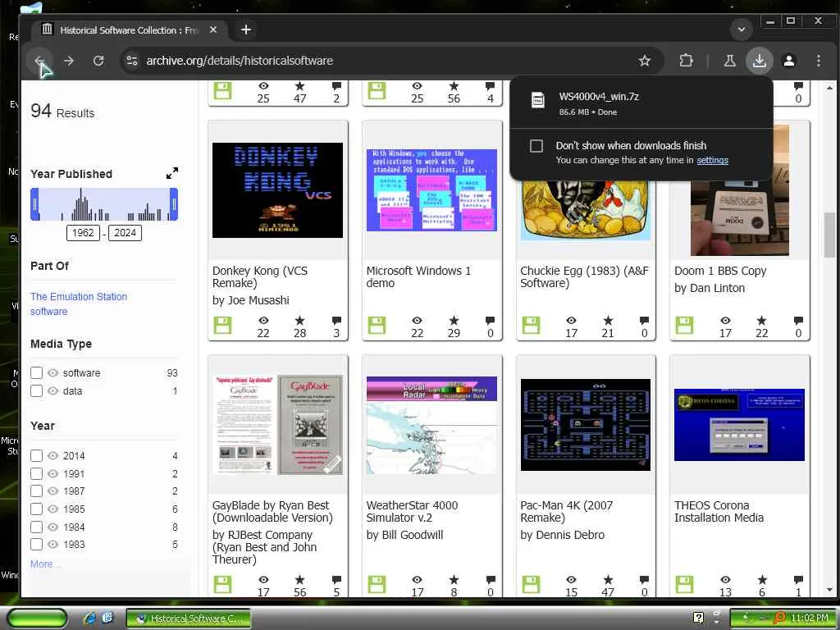Screen dimensions: 840x630
Task: Check the 1987 year filter
Action: coord(36,491)
